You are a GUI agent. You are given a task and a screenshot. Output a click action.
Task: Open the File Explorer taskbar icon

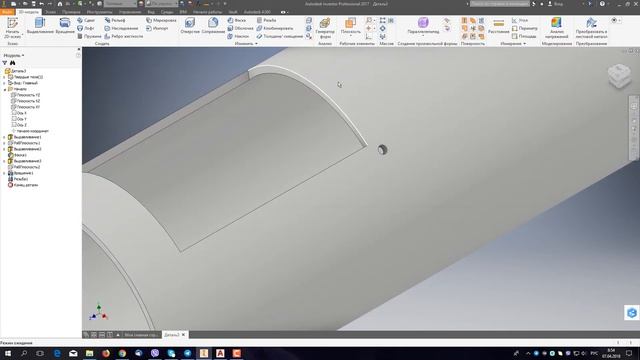point(89,353)
